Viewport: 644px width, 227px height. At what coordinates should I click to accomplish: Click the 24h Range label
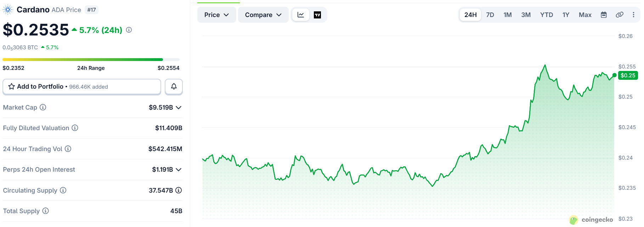pos(91,68)
